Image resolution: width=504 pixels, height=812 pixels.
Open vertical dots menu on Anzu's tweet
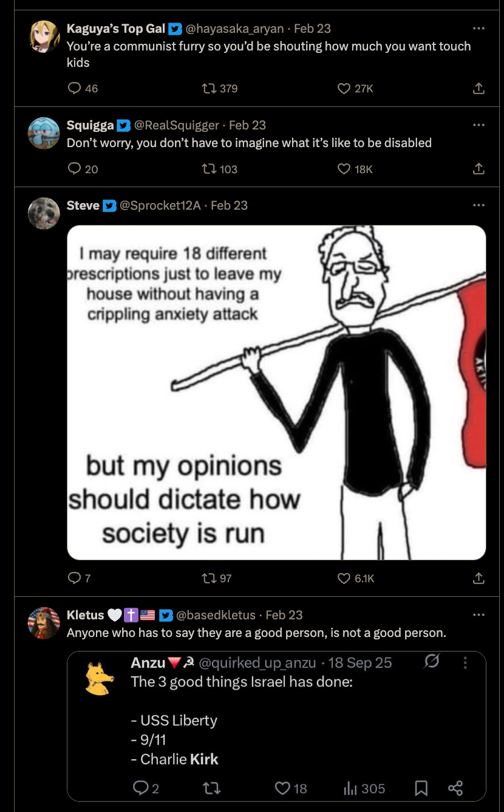pyautogui.click(x=465, y=662)
